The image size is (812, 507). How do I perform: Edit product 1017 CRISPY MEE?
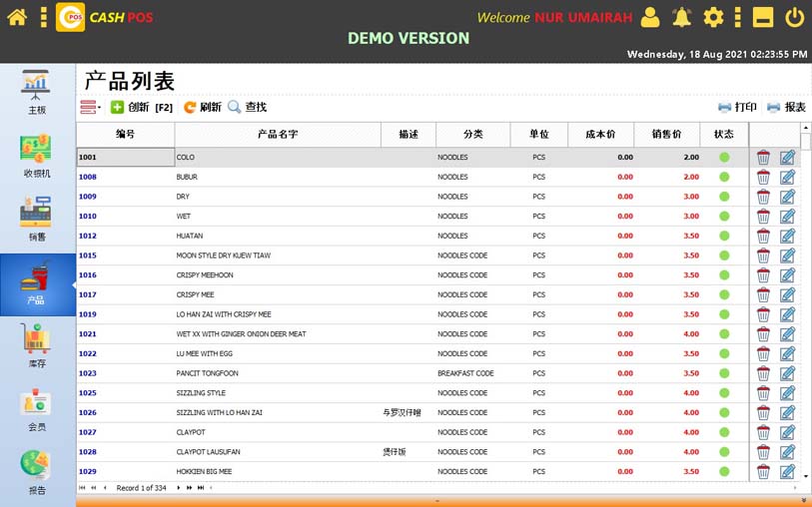[787, 294]
